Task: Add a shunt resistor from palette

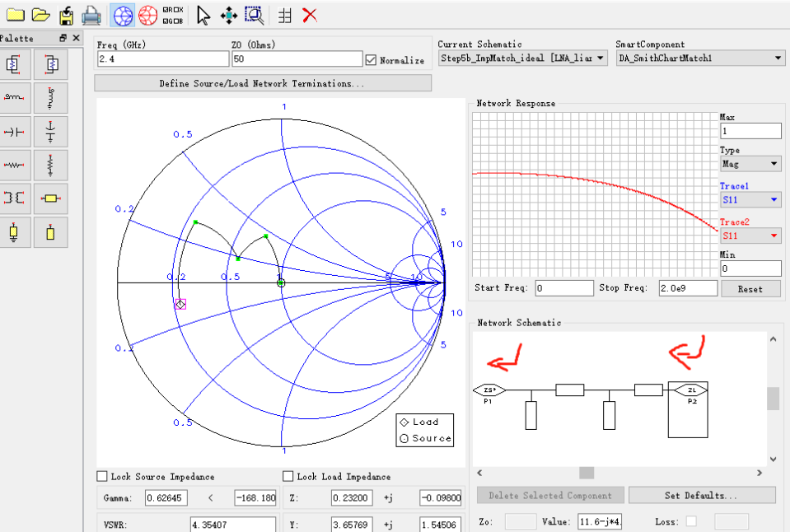Action: 50,166
